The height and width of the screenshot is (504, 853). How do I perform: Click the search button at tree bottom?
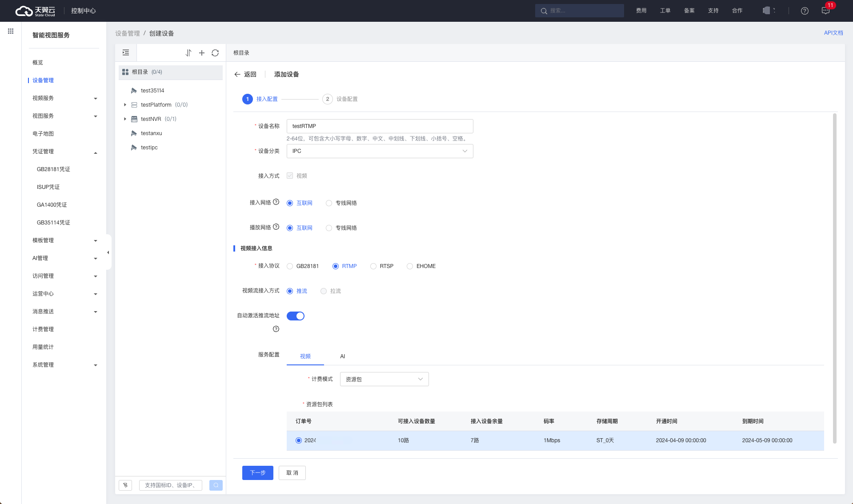point(216,485)
